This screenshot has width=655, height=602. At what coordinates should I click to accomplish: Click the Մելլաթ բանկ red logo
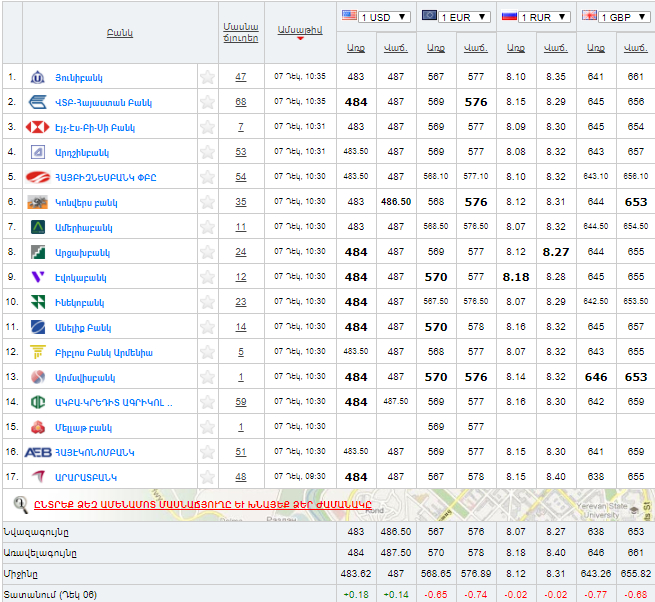click(x=38, y=427)
